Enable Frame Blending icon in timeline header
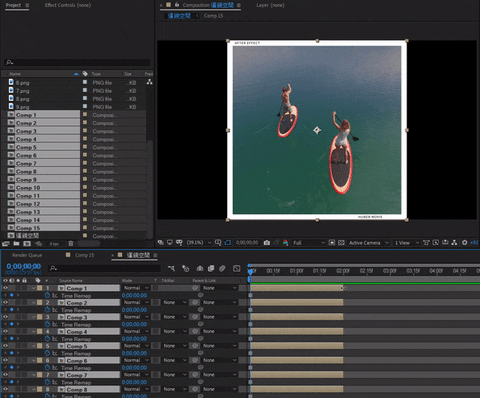The image size is (480, 398). click(211, 268)
